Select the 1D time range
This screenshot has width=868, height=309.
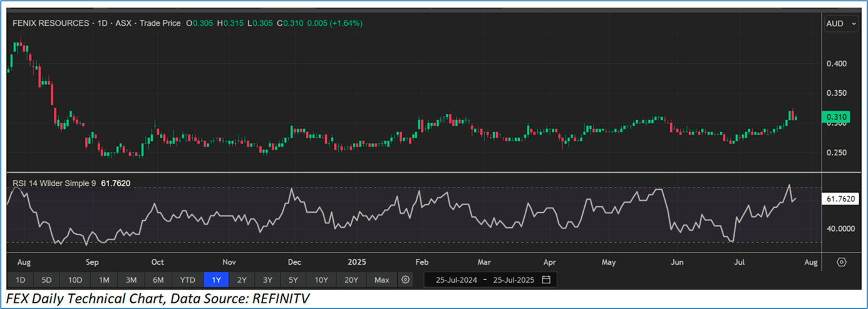21,280
